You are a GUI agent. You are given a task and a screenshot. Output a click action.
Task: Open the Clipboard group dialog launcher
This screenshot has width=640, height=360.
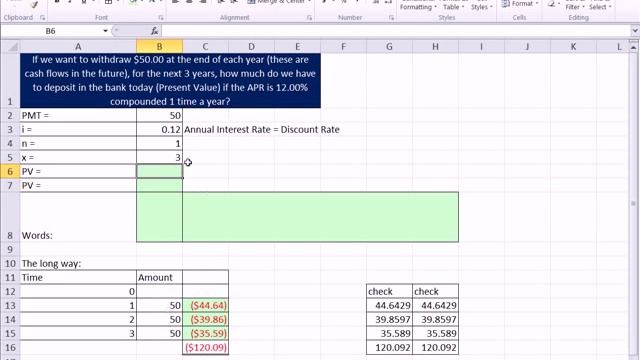pos(42,18)
